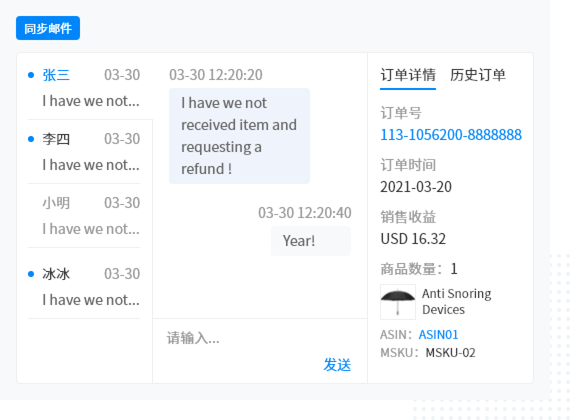Switch to the 订单详情 tab
570x420 pixels.
[408, 75]
